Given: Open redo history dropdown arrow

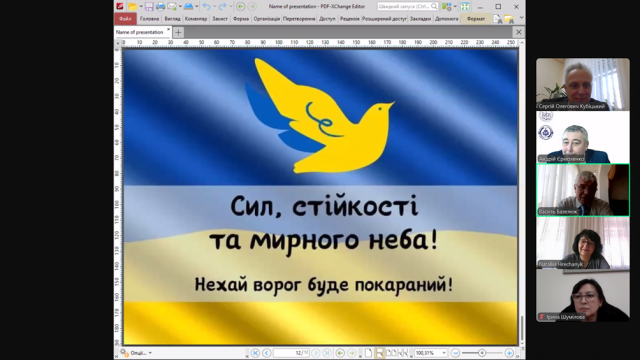Looking at the screenshot, I should tap(230, 7).
